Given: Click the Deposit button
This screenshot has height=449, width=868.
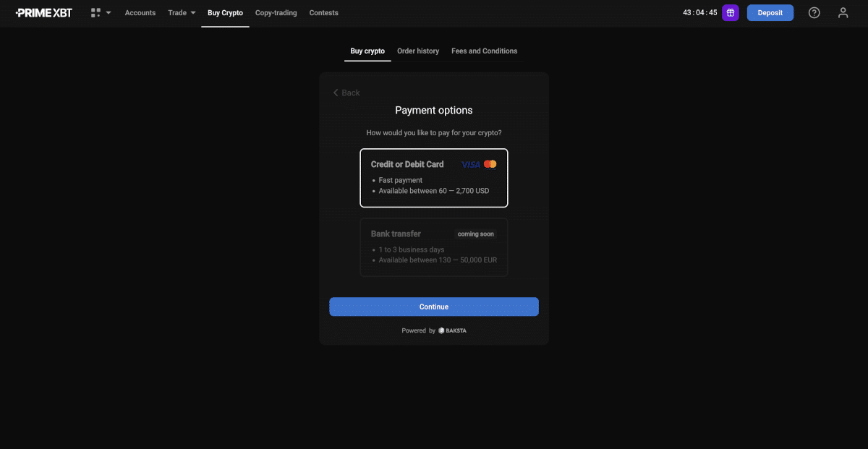Looking at the screenshot, I should point(770,12).
